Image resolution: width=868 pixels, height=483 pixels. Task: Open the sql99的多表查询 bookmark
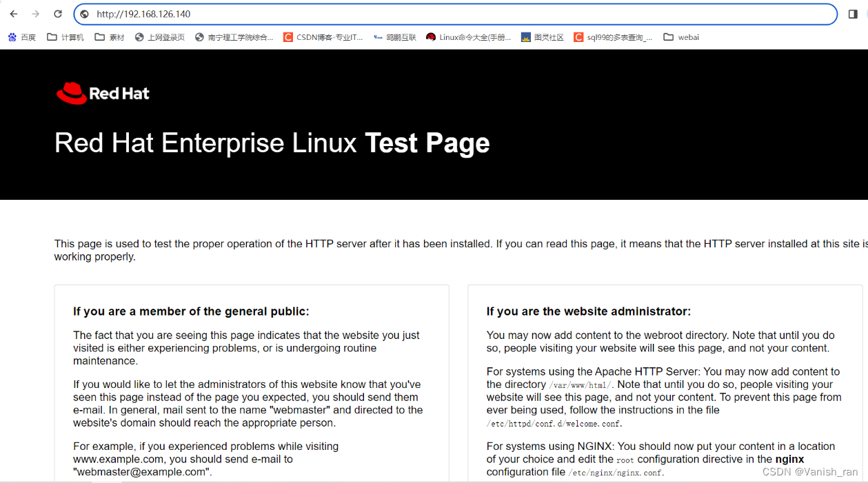(x=614, y=37)
